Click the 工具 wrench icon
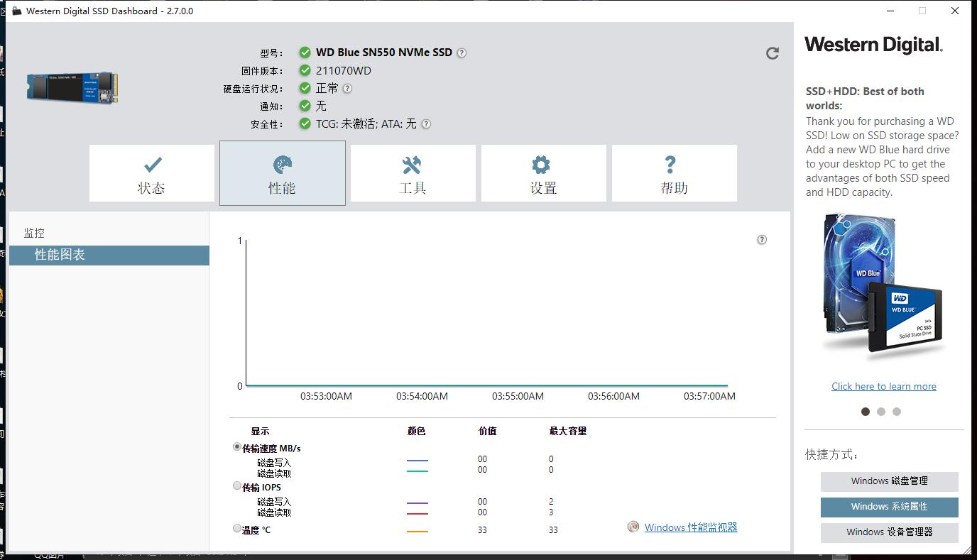Viewport: 977px width, 560px height. tap(413, 164)
